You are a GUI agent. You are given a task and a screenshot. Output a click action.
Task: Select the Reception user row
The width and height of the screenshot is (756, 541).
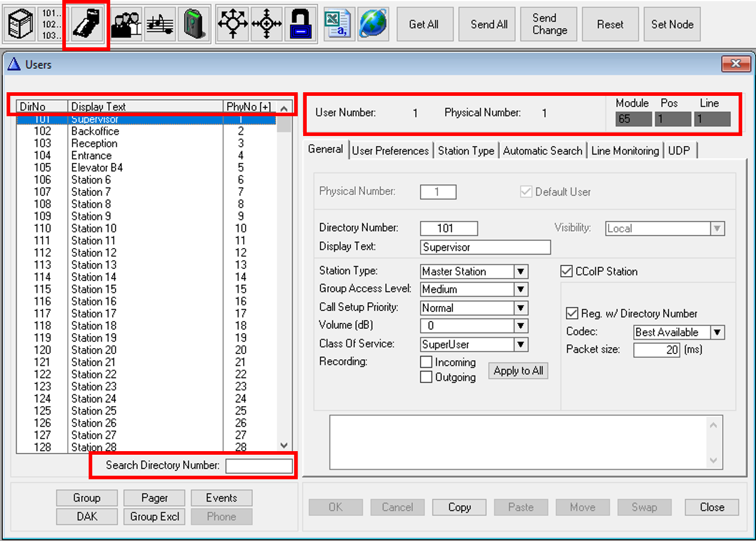pyautogui.click(x=146, y=143)
